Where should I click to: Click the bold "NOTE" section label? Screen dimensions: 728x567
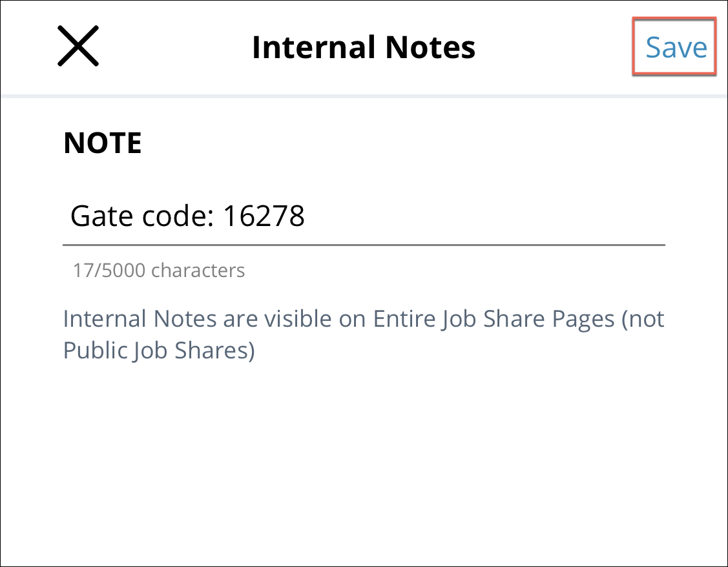pos(103,143)
